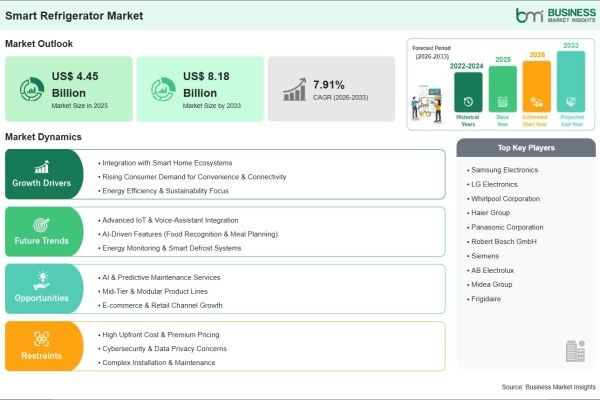The image size is (600, 400).
Task: Click the Smart Refrigerator Market title
Action: click(x=74, y=16)
